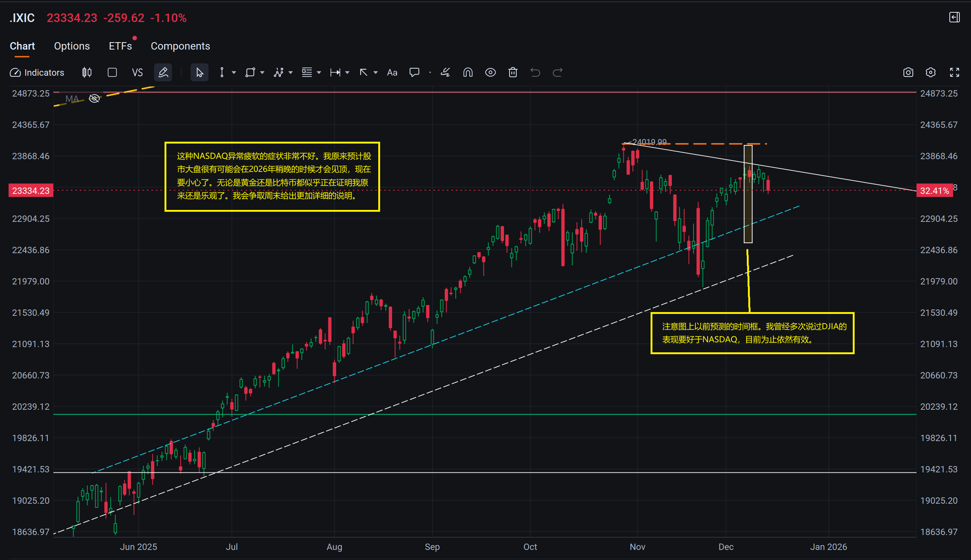The width and height of the screenshot is (971, 560).
Task: Click the VS compare button
Action: tap(137, 72)
